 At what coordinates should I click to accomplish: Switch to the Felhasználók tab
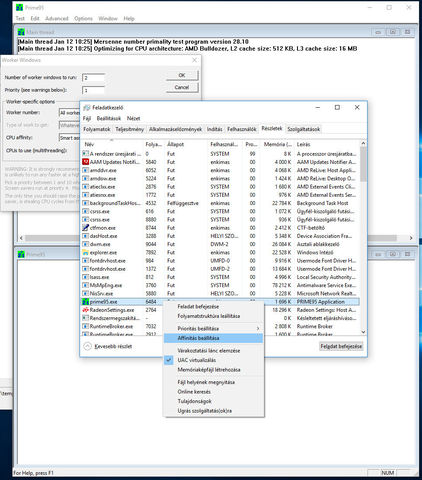coord(242,129)
